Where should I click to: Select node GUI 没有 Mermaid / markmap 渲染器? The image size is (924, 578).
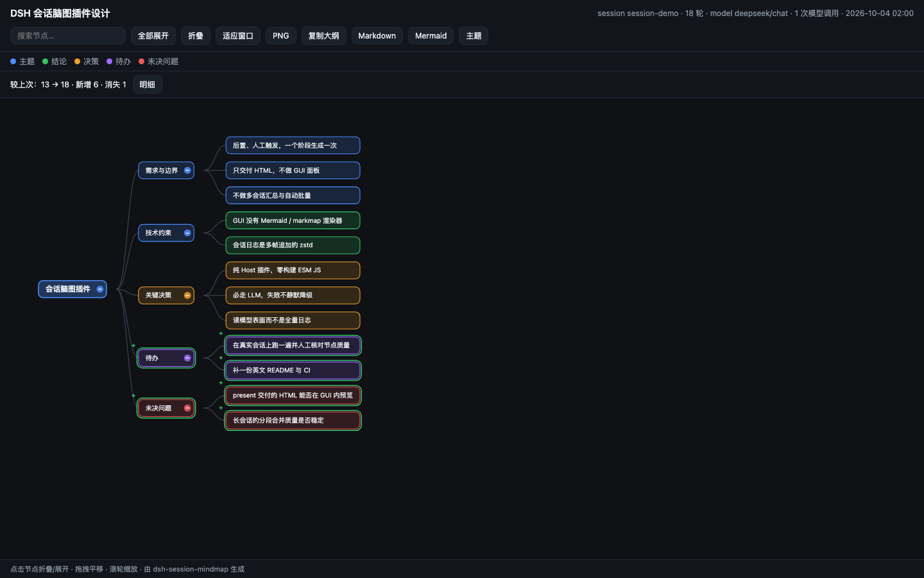pos(293,220)
